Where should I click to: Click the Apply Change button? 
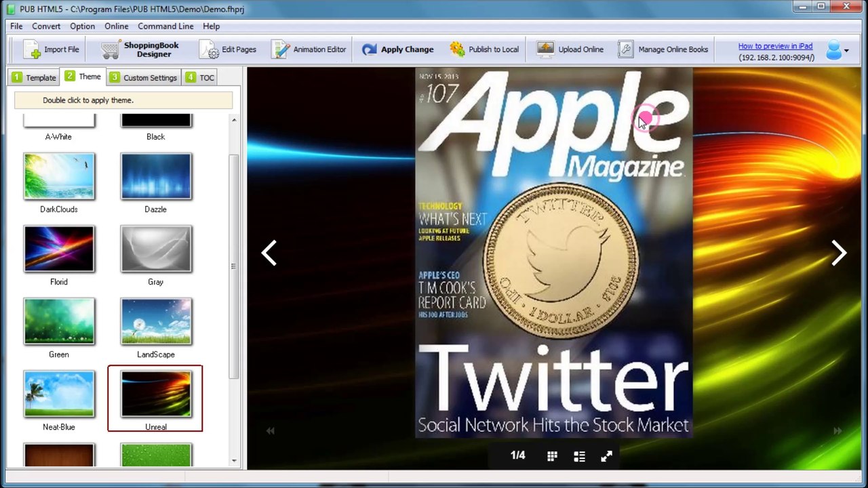(x=397, y=49)
